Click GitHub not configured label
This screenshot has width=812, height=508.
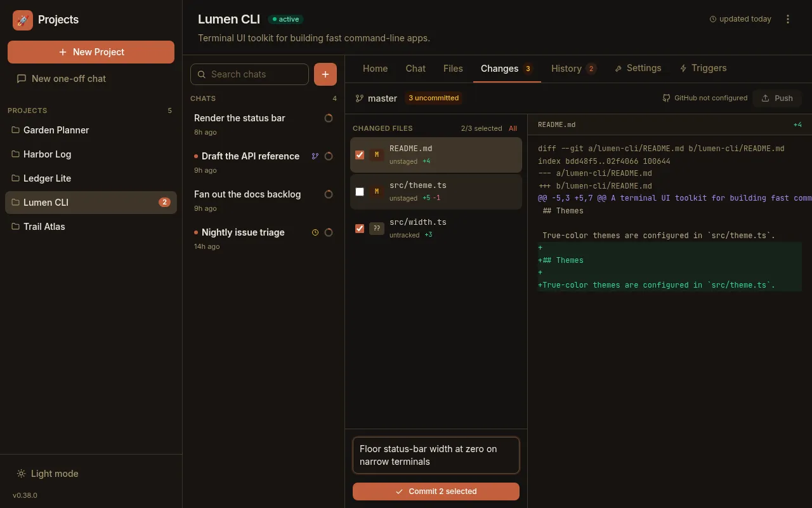[705, 98]
